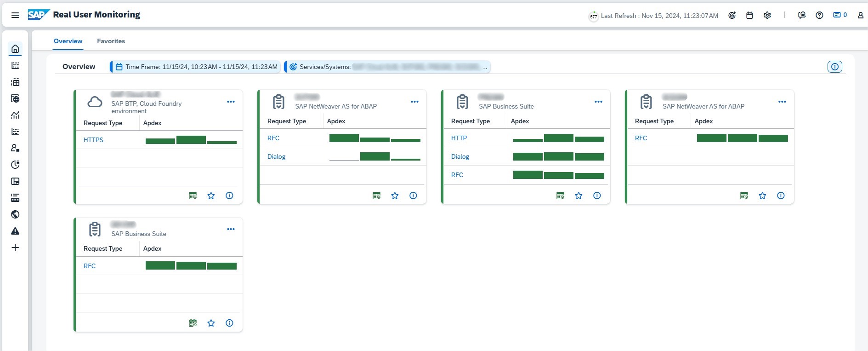Click the HTTP Apdex bar chart

click(x=558, y=138)
